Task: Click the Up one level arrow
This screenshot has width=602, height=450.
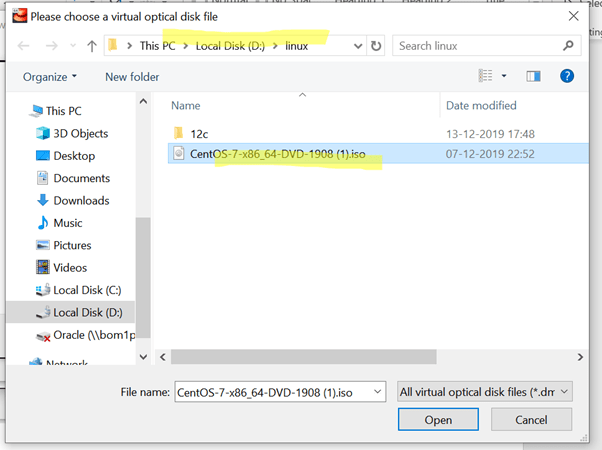Action: [x=92, y=46]
